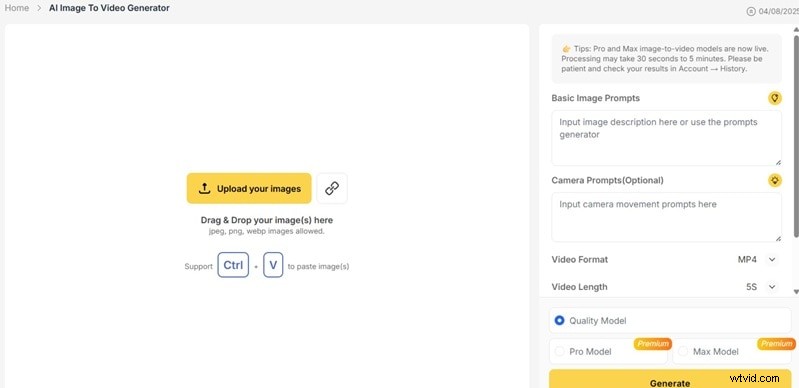Click the breadcrumb chevron separator after Home
799x388 pixels.
[x=39, y=8]
